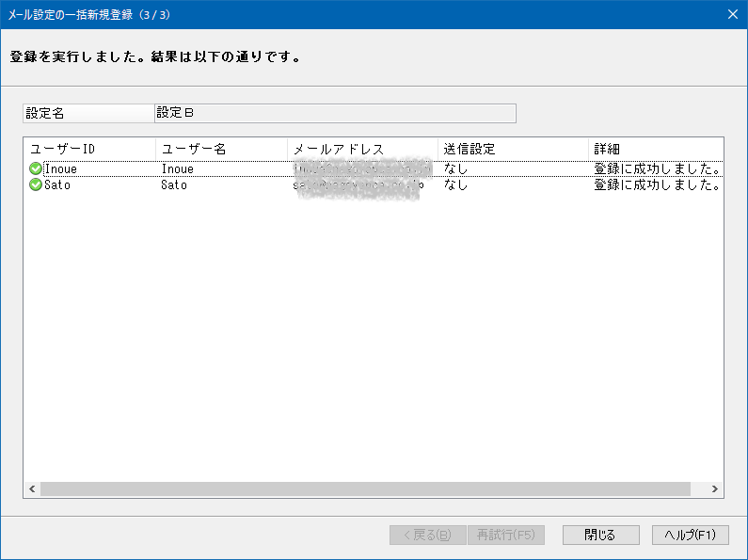Sort by ユーザー名 column header
Screen dimensions: 748x560
coord(221,150)
